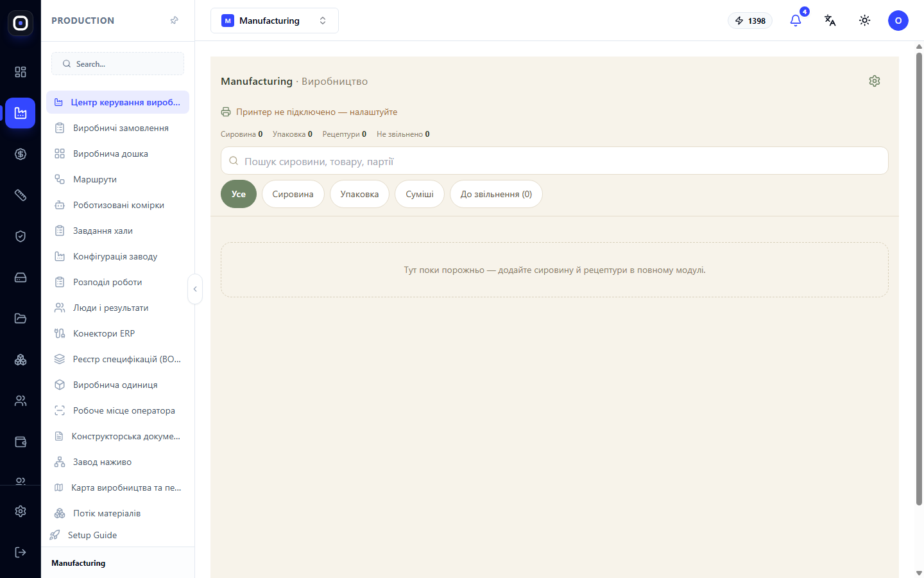Select the Сировина filter tab
The width and height of the screenshot is (924, 578).
coord(293,194)
